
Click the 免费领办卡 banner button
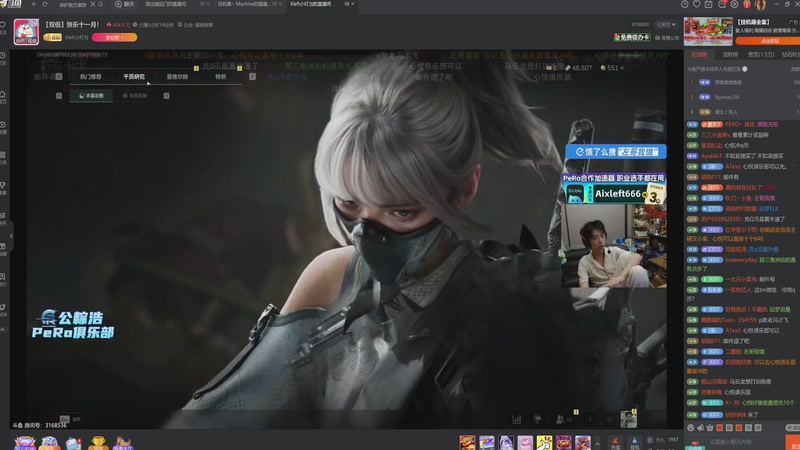pyautogui.click(x=632, y=37)
